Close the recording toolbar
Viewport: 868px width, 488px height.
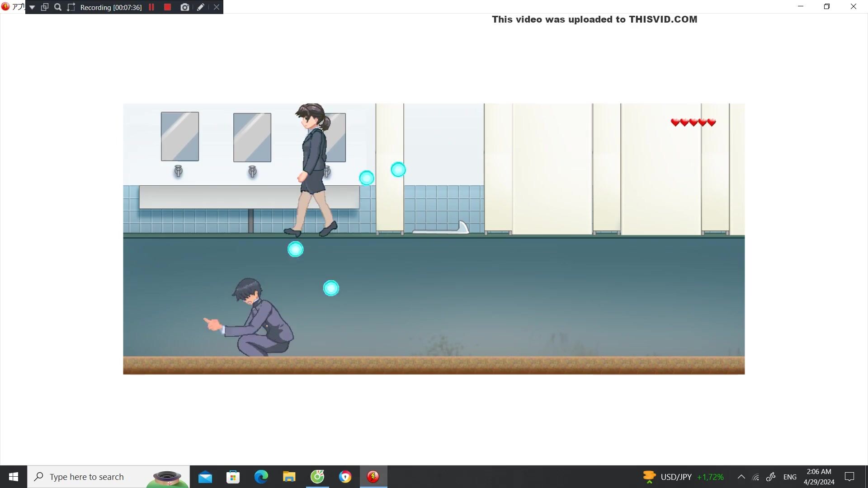217,7
